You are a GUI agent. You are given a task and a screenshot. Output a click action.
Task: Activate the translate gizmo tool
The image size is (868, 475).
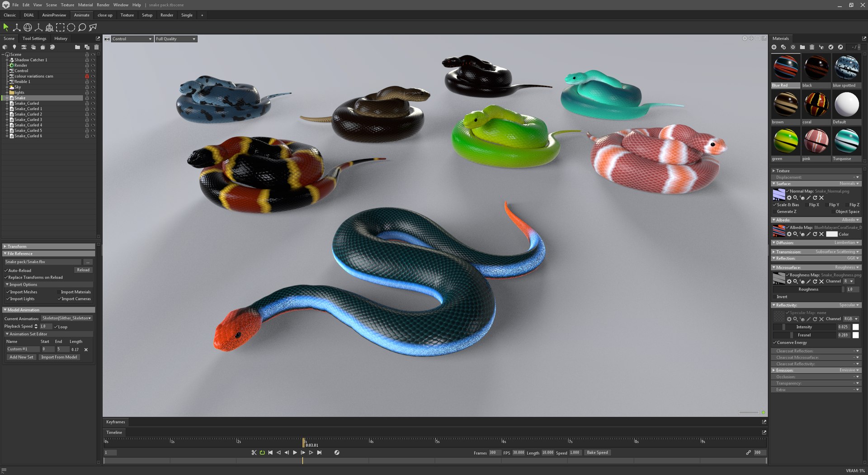click(17, 27)
